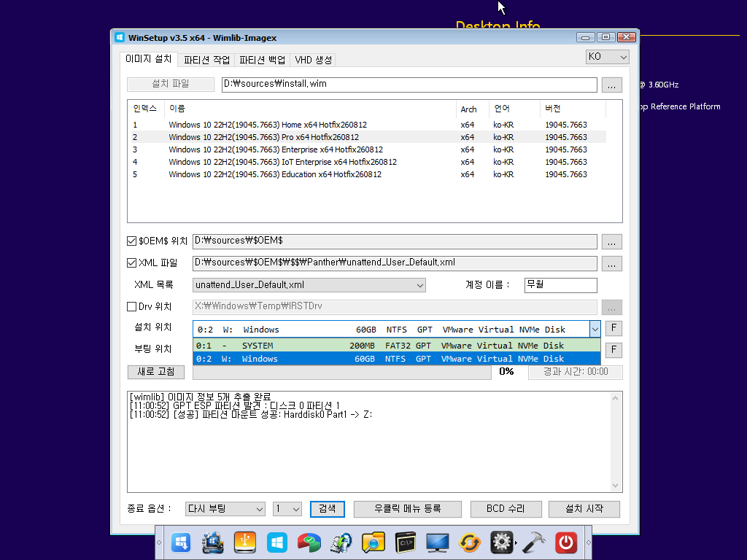The width and height of the screenshot is (747, 560).
Task: Uncheck the $OEM$ 위치 checkbox
Action: point(131,241)
